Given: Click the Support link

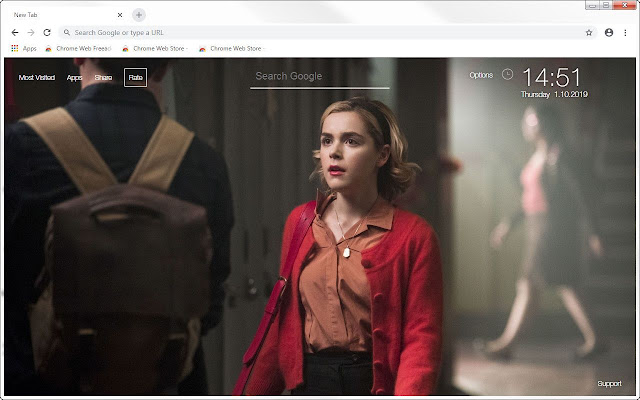Looking at the screenshot, I should tap(609, 384).
